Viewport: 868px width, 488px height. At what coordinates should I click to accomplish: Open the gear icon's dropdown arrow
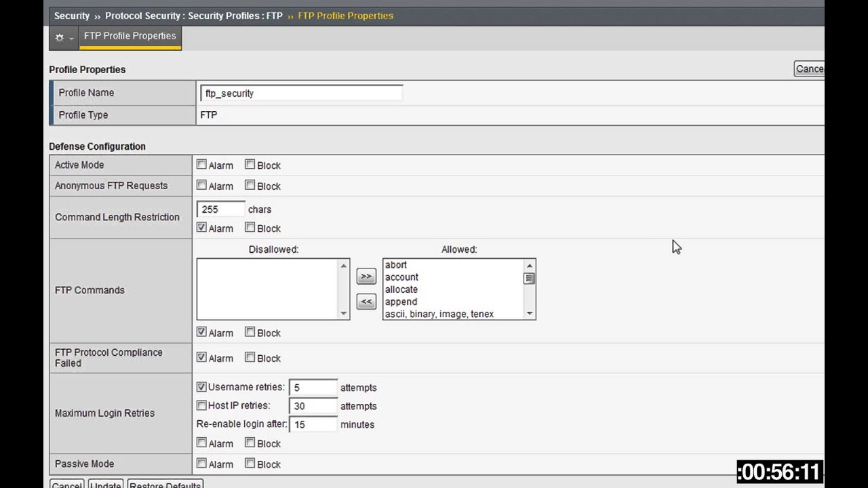(x=71, y=39)
